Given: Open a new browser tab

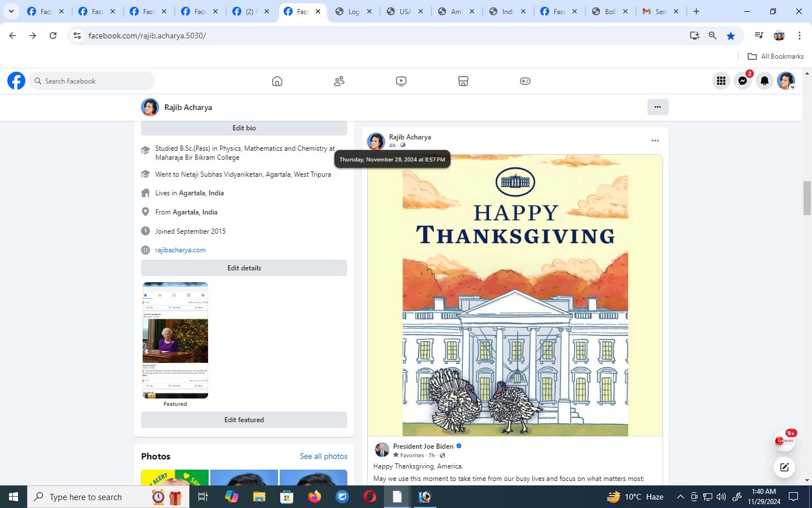Looking at the screenshot, I should coord(696,11).
